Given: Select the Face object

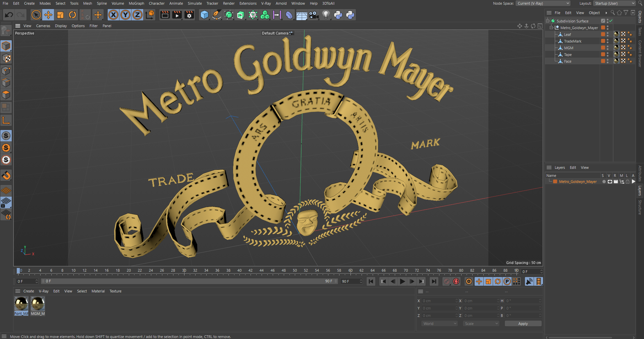Looking at the screenshot, I should [x=568, y=61].
